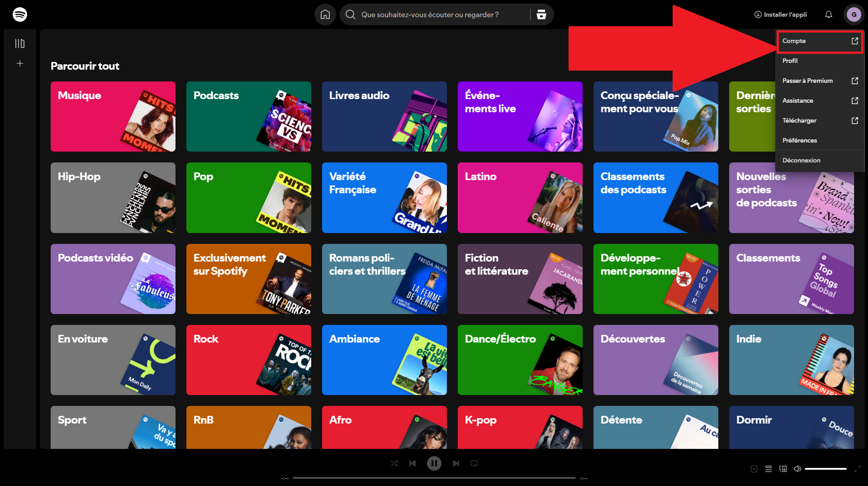868x486 pixels.
Task: Open the Hip-Hop category card
Action: (113, 198)
